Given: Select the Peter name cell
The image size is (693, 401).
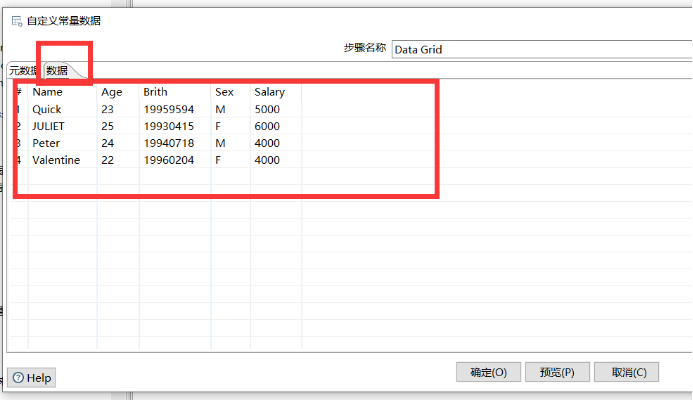Looking at the screenshot, I should pyautogui.click(x=62, y=143).
